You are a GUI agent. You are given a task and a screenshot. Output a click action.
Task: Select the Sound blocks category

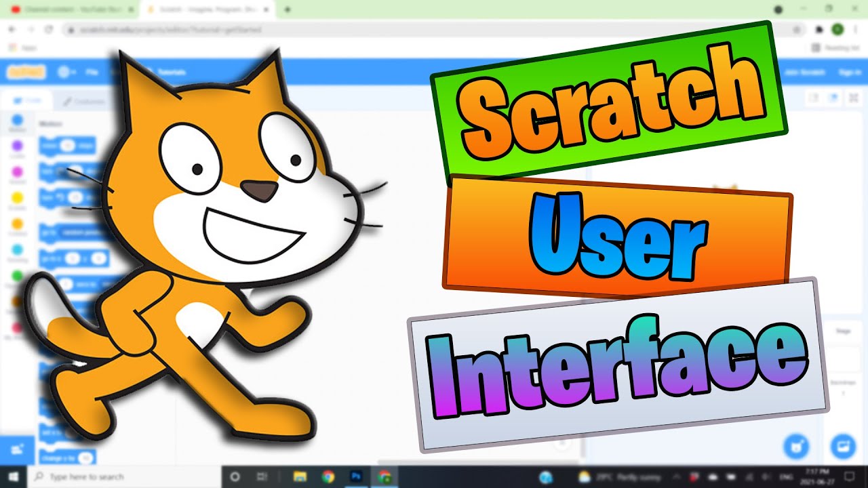(x=18, y=176)
